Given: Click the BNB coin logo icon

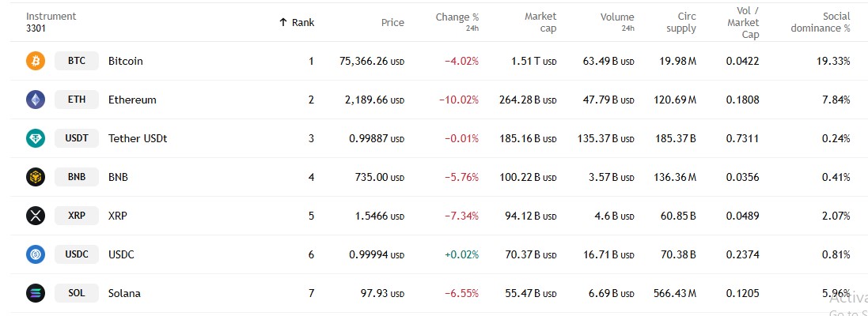Looking at the screenshot, I should coord(36,177).
